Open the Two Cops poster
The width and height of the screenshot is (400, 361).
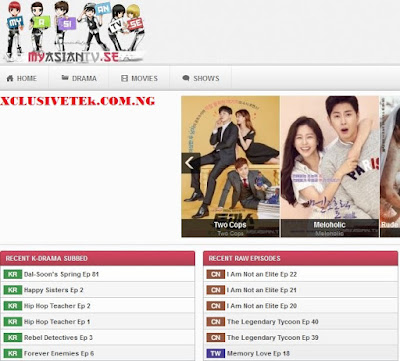click(230, 167)
